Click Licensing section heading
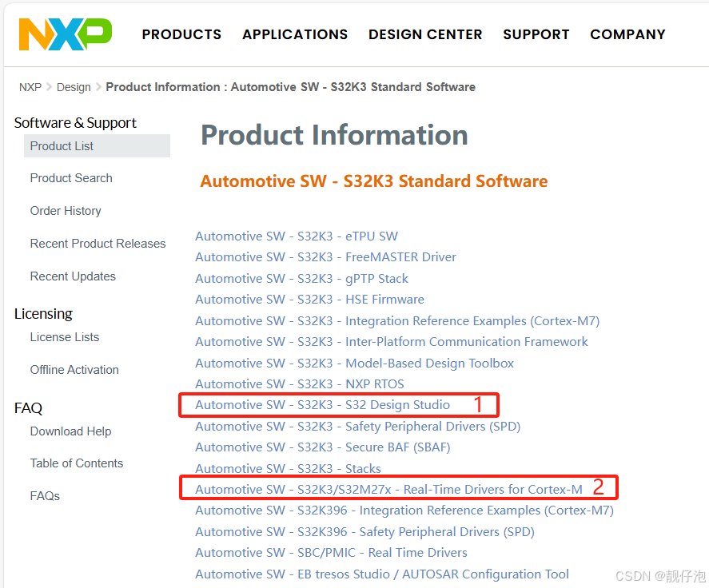The image size is (709, 588). pos(43,314)
